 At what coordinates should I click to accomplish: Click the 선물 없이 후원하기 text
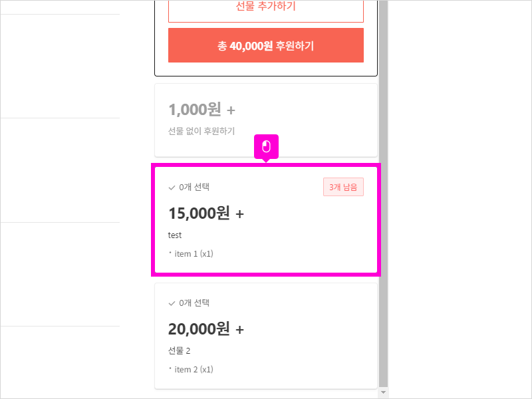(x=201, y=132)
